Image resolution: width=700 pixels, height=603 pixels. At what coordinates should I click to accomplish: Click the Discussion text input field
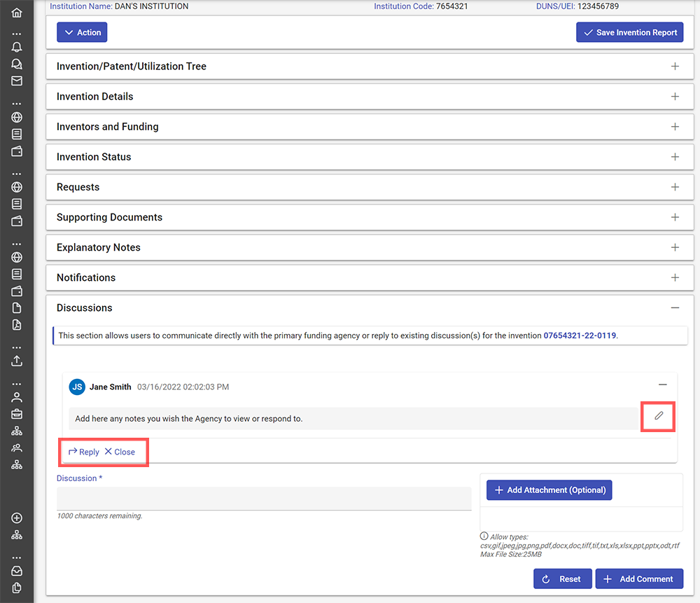point(264,499)
